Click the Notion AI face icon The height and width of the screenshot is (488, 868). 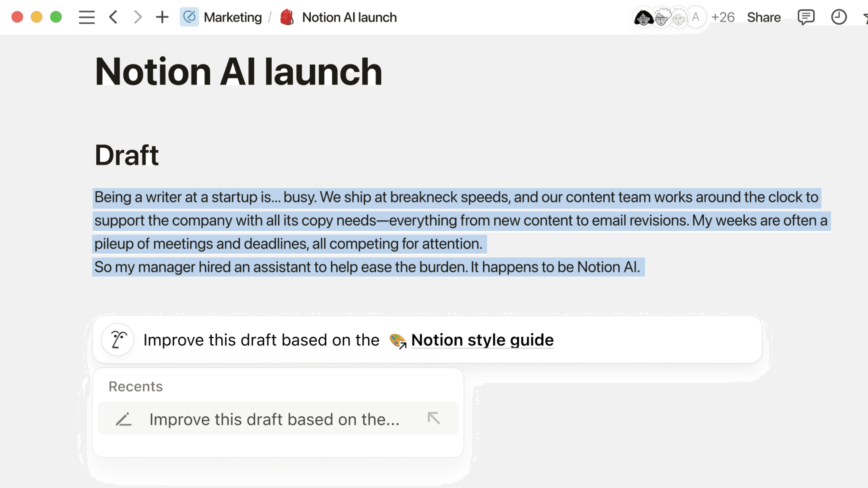[x=118, y=339]
